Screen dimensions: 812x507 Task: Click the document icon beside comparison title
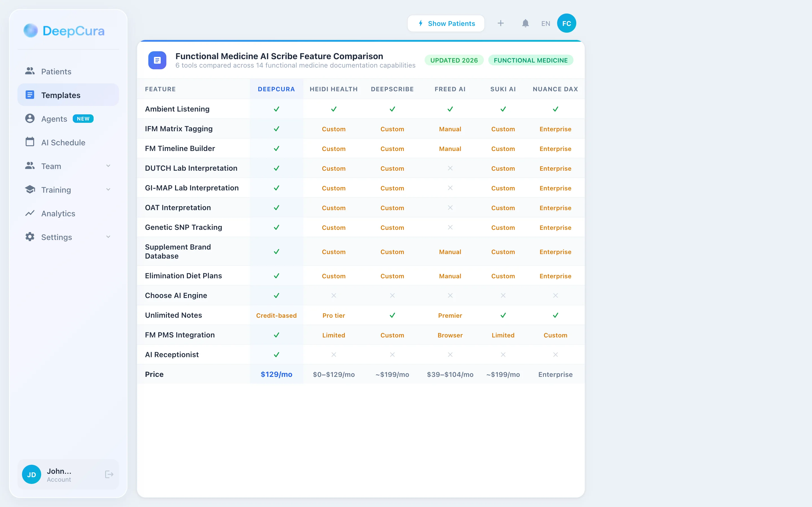(157, 60)
